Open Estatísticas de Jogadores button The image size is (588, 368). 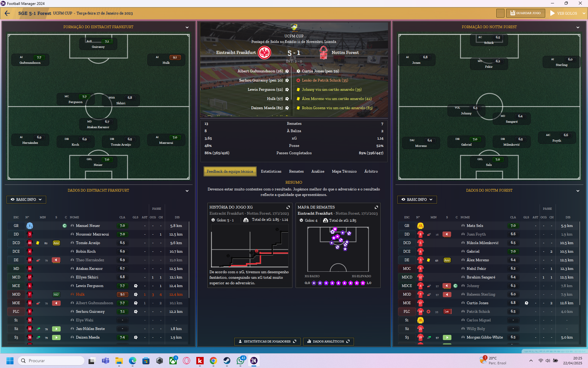pyautogui.click(x=267, y=341)
